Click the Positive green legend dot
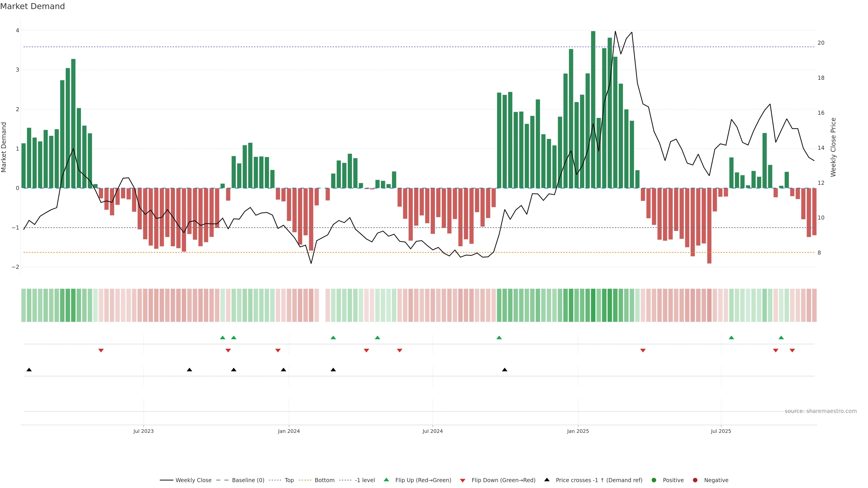This screenshot has width=868, height=488. (654, 480)
